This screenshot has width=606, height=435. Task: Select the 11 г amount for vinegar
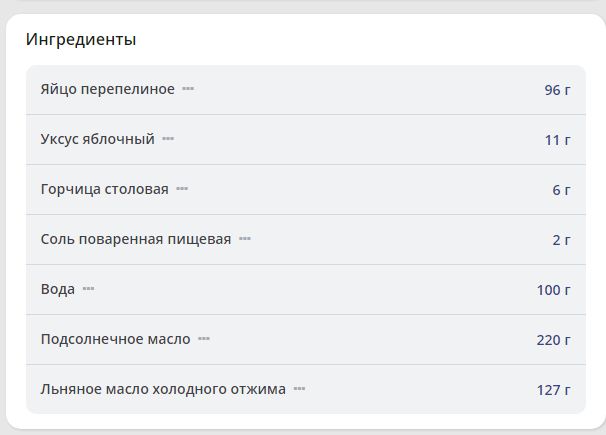coord(557,140)
